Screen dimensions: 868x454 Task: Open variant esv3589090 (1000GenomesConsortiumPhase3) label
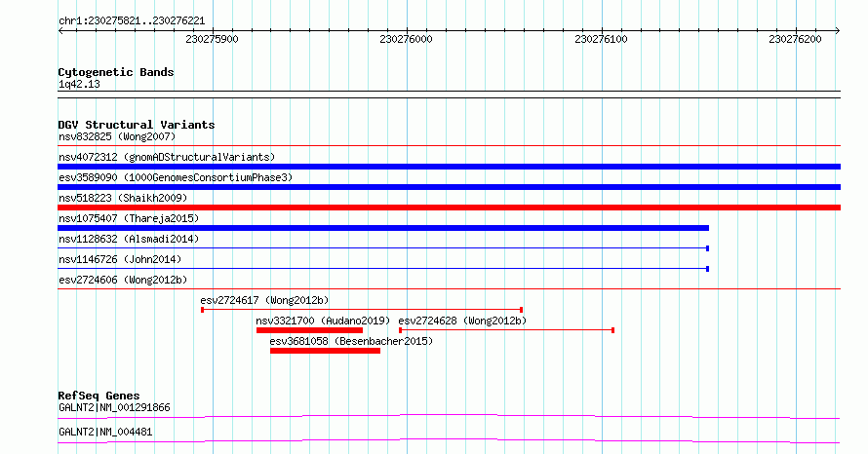click(x=176, y=177)
